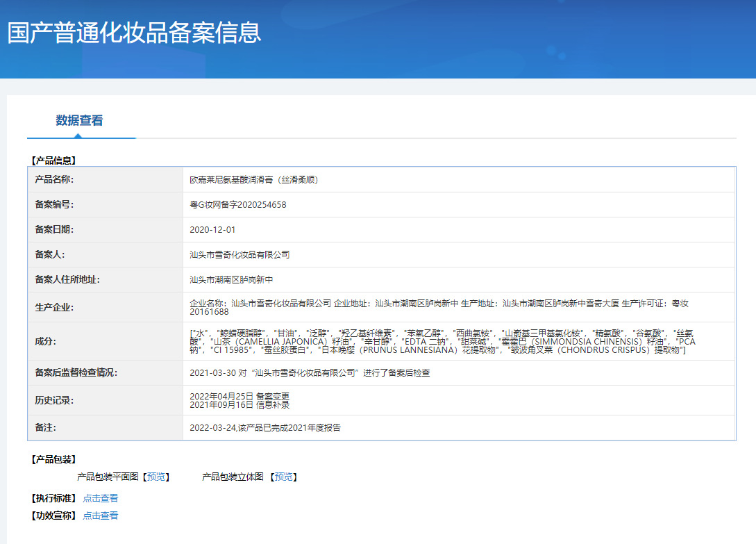The height and width of the screenshot is (544, 756).
Task: Open 预览 link for 产品包装立体图
Action: click(x=283, y=477)
